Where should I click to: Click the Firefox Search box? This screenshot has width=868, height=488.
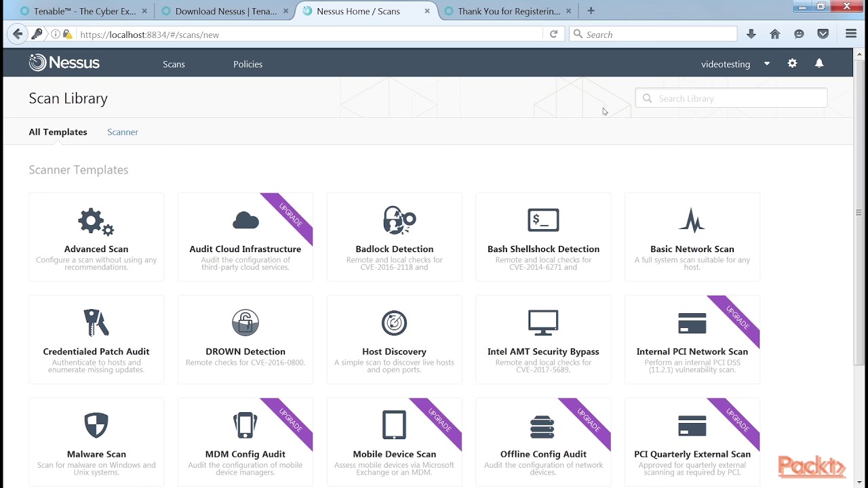pyautogui.click(x=653, y=34)
